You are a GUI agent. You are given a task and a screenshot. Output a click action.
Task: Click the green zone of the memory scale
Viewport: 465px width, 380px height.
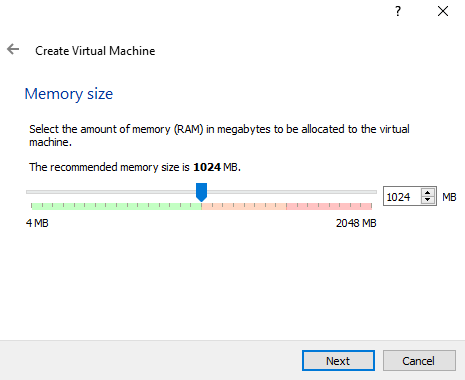coord(116,206)
